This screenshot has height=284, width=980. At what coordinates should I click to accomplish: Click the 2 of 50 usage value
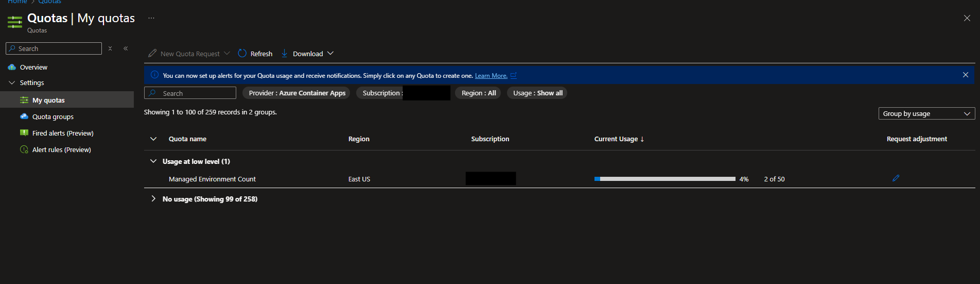tap(774, 179)
